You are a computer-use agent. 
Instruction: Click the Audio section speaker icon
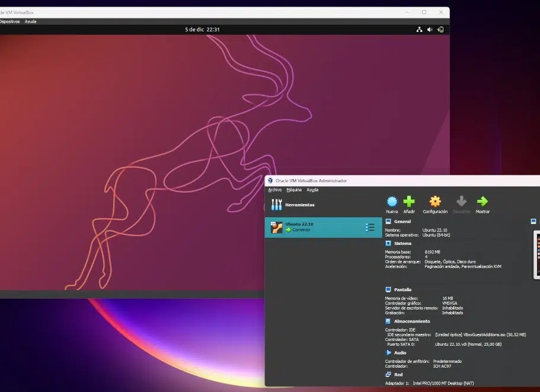(x=388, y=353)
